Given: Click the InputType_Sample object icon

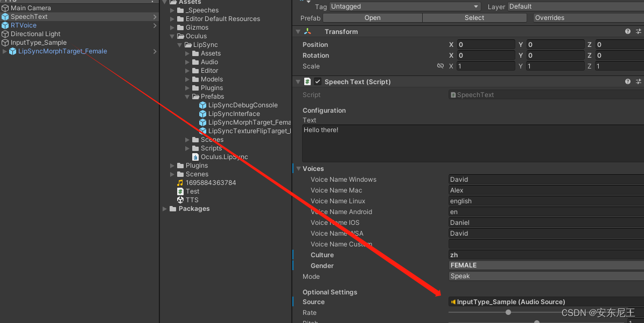Looking at the screenshot, I should click(x=5, y=43).
